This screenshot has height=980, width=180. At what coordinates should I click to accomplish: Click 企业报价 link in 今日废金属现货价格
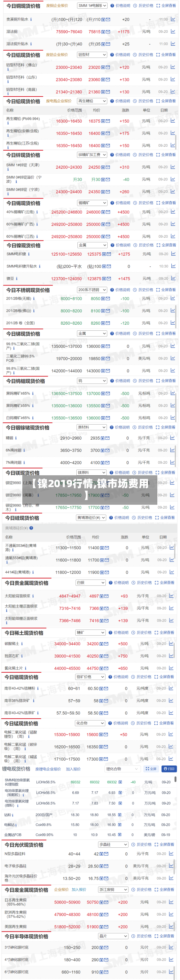pyautogui.click(x=62, y=889)
